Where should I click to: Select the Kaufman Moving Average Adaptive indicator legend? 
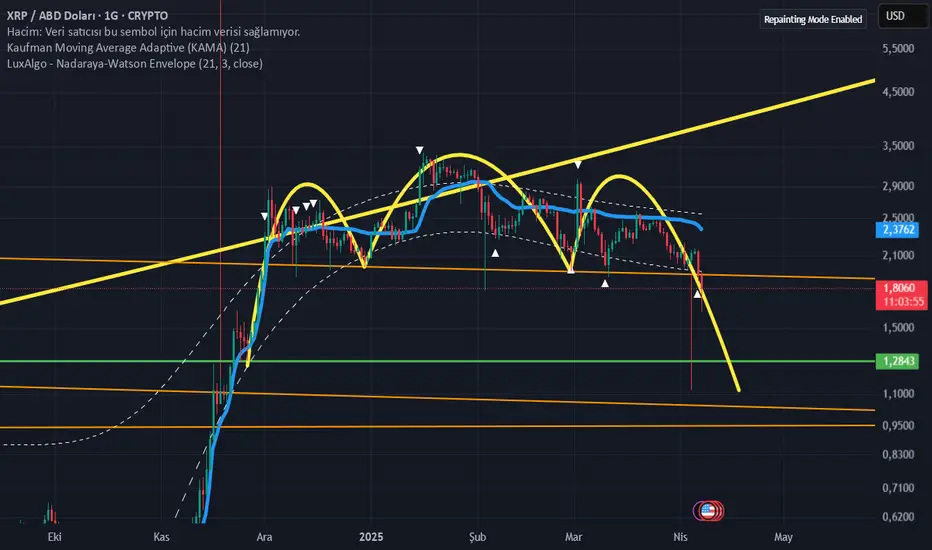(128, 48)
